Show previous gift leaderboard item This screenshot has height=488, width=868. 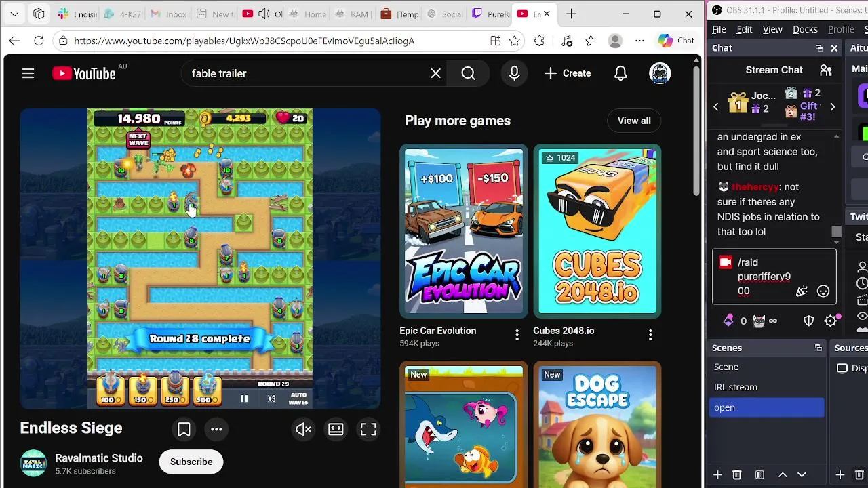[715, 106]
